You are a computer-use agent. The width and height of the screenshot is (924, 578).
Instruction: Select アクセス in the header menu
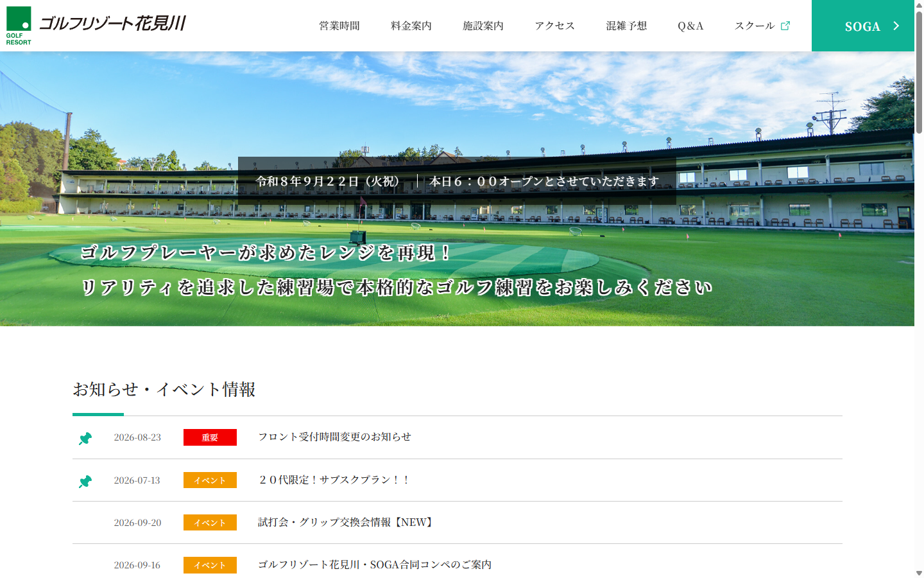[x=555, y=26]
